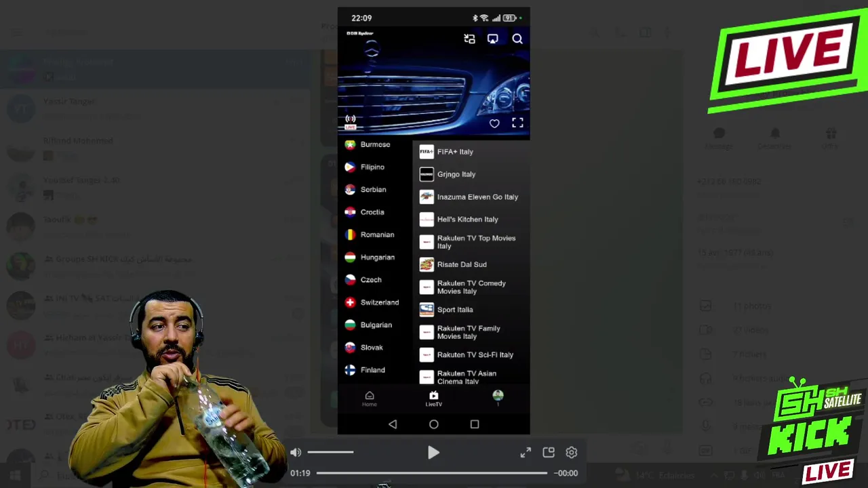Image resolution: width=868 pixels, height=488 pixels.
Task: Choose the Croatia category
Action: (375, 212)
